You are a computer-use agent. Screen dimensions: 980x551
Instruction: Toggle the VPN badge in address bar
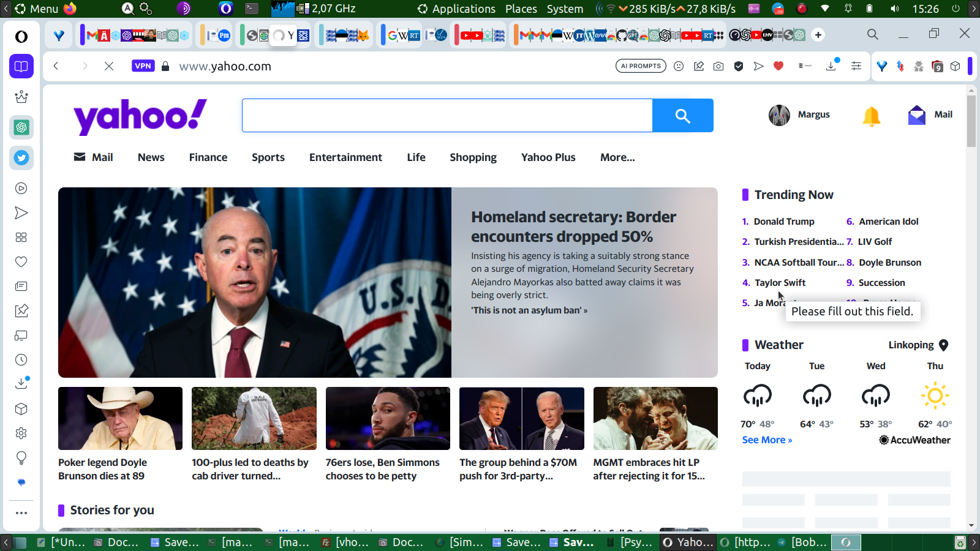click(x=143, y=66)
